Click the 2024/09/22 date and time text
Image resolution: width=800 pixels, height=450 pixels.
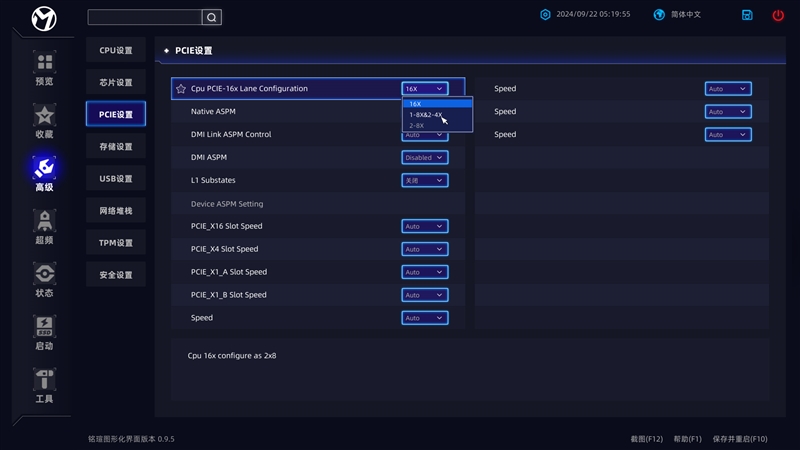(x=593, y=14)
